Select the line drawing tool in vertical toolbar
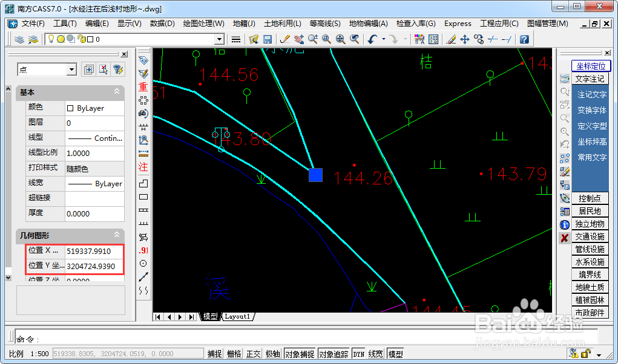 pos(143,277)
